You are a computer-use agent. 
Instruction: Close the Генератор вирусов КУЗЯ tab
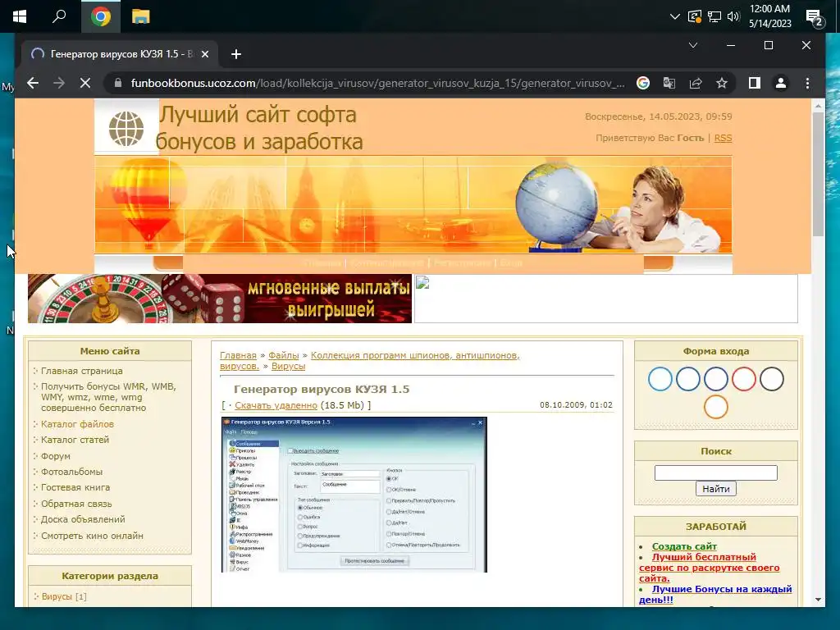(204, 54)
